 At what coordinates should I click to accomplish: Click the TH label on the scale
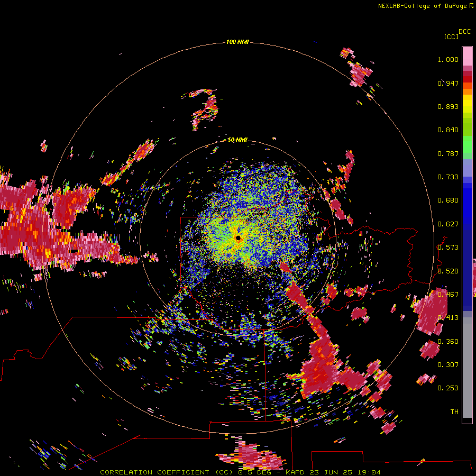pos(454,412)
